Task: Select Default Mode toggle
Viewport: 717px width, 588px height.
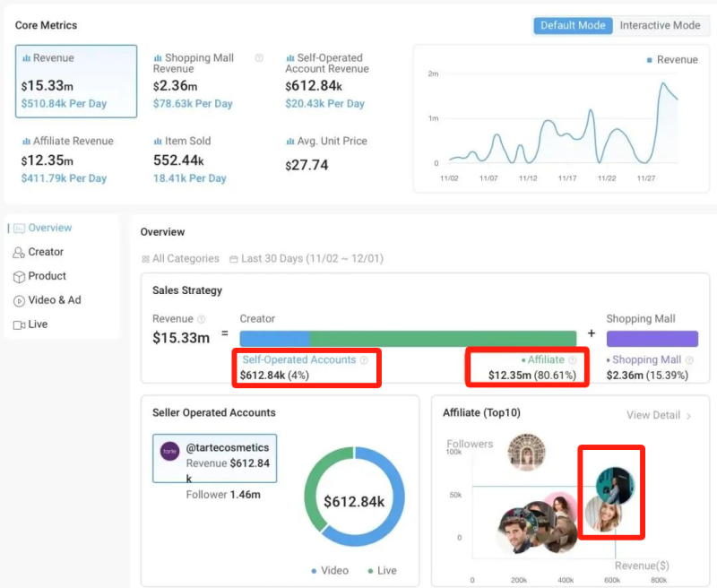Action: [x=574, y=25]
